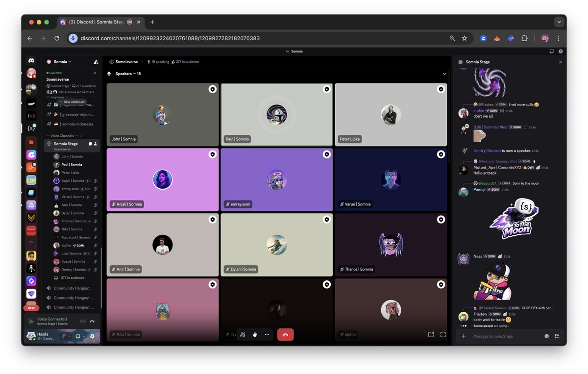This screenshot has height=374, width=588.
Task: Join the first Community Hangout voice channel
Action: pyautogui.click(x=72, y=288)
